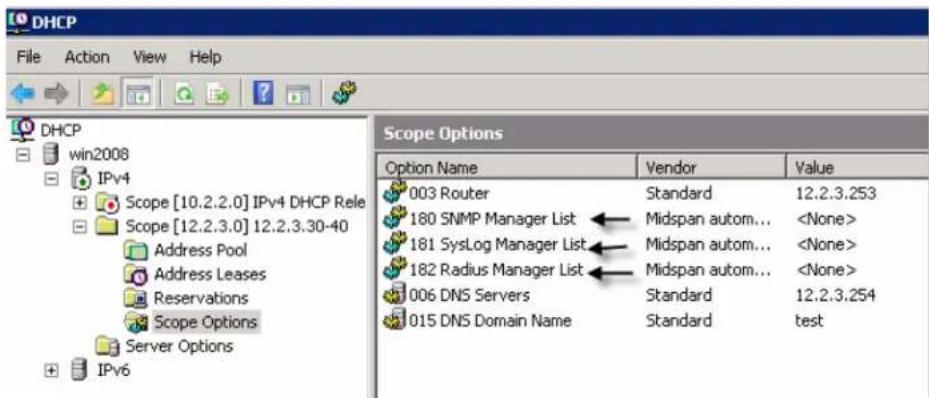Screen dimensions: 929x398
Task: Sort by Value column header
Action: click(x=857, y=168)
